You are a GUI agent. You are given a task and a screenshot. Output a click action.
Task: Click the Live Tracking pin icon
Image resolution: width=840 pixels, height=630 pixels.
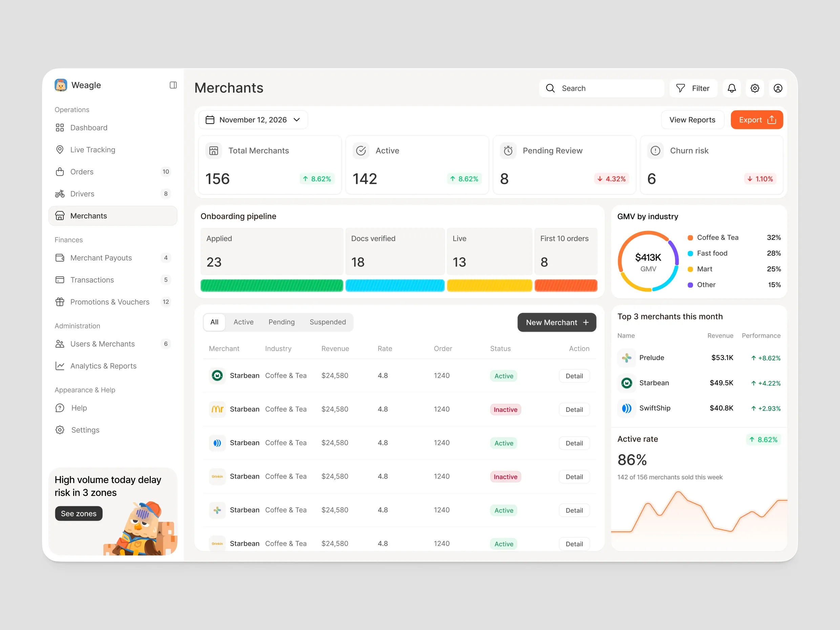pos(60,150)
